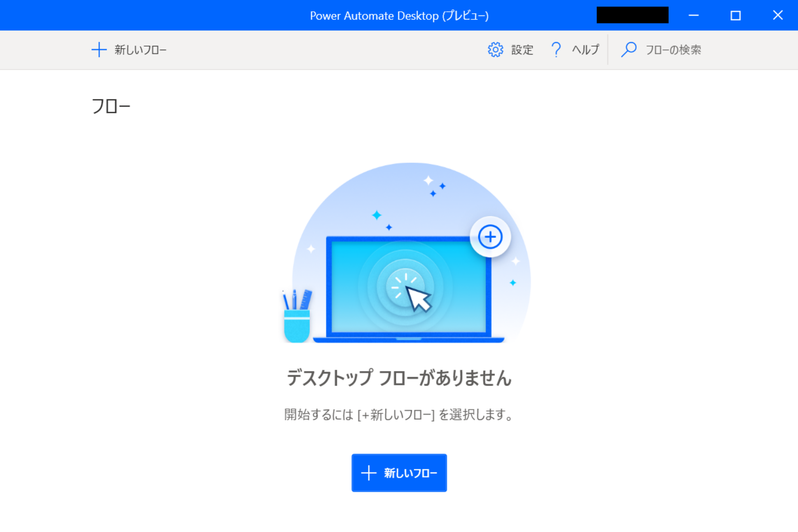The image size is (798, 532).
Task: Click the Power Automate Desktop title text
Action: pos(399,16)
